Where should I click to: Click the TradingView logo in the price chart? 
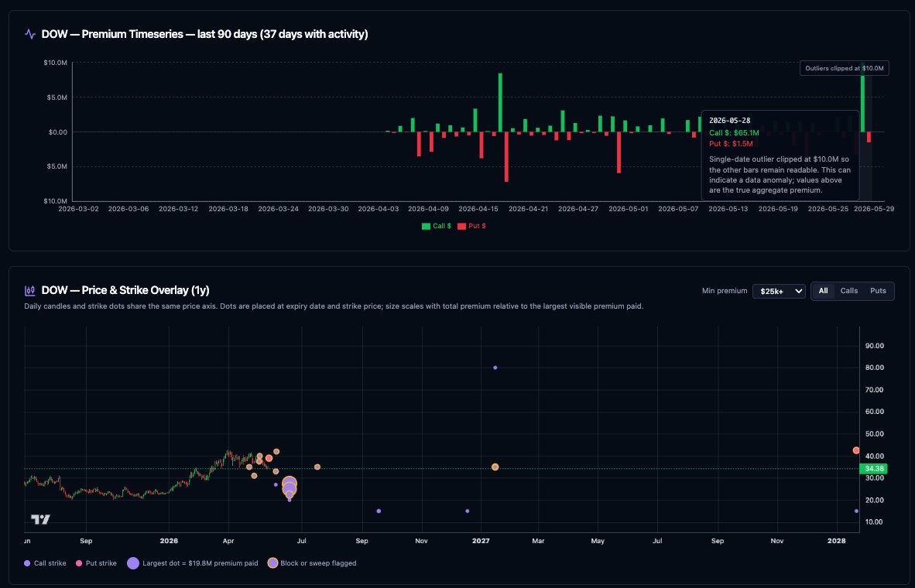pos(41,519)
